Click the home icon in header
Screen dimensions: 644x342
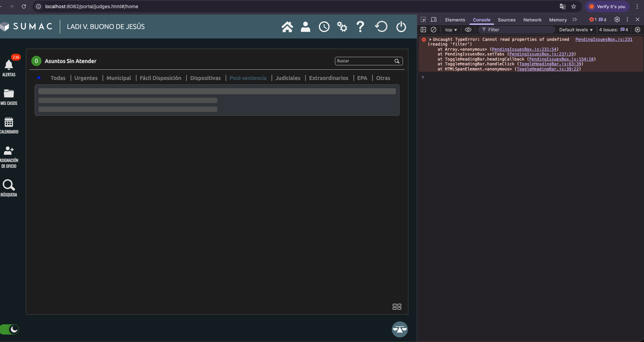coord(287,27)
